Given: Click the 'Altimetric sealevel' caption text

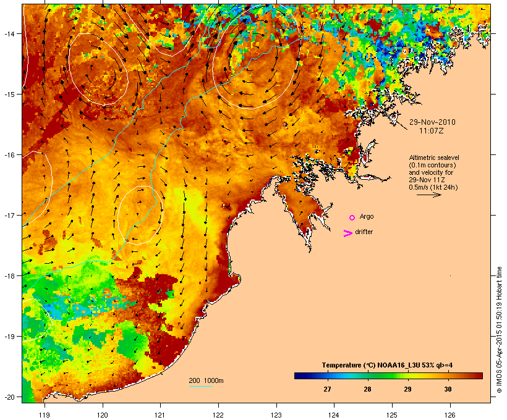Looking at the screenshot, I should pyautogui.click(x=434, y=157).
